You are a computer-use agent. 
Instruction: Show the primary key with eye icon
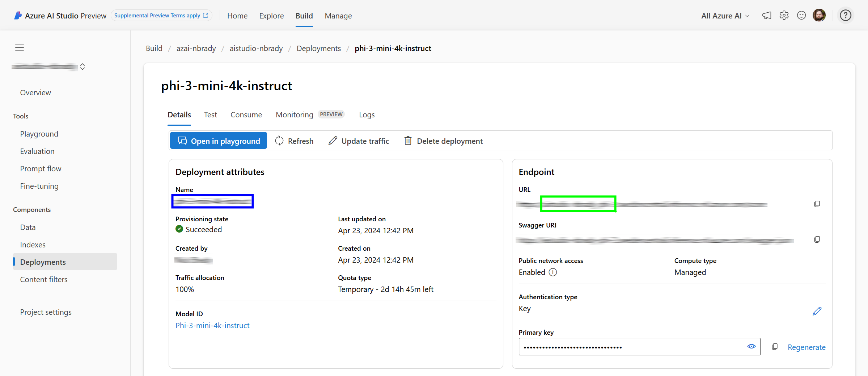tap(751, 346)
